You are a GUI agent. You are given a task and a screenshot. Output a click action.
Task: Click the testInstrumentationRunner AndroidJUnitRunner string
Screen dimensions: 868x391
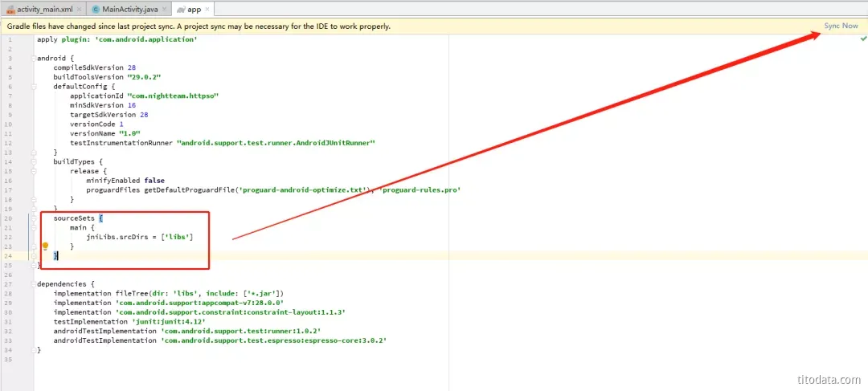(276, 143)
